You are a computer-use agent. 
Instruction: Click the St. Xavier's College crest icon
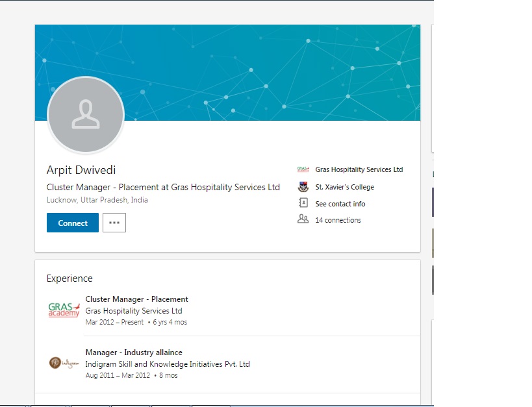pos(303,187)
